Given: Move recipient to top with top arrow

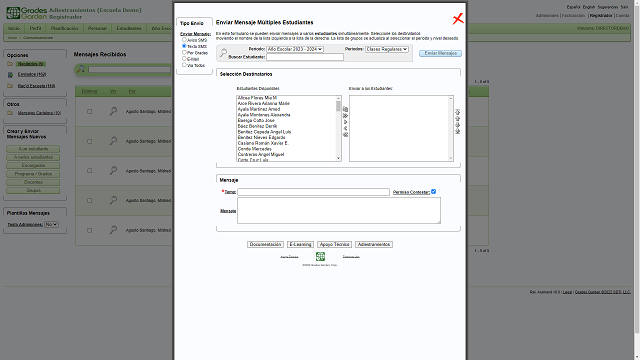Looking at the screenshot, I should [458, 112].
